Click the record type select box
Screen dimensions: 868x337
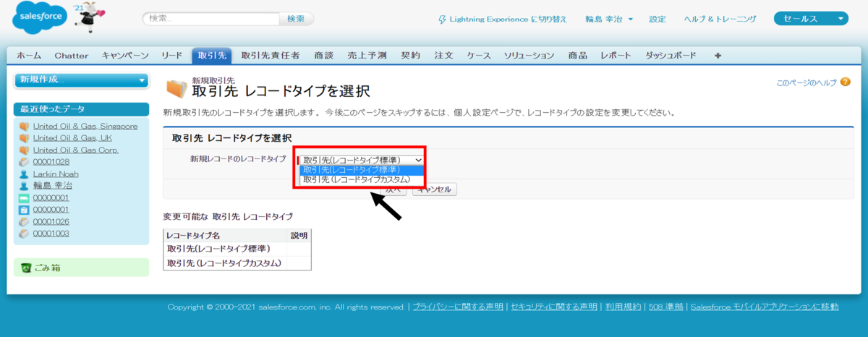coord(361,160)
